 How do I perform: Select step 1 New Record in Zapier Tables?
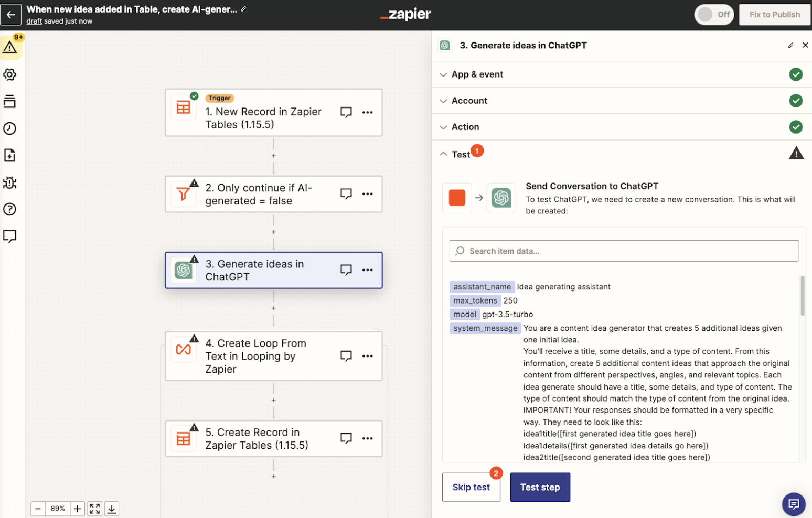[x=262, y=113]
